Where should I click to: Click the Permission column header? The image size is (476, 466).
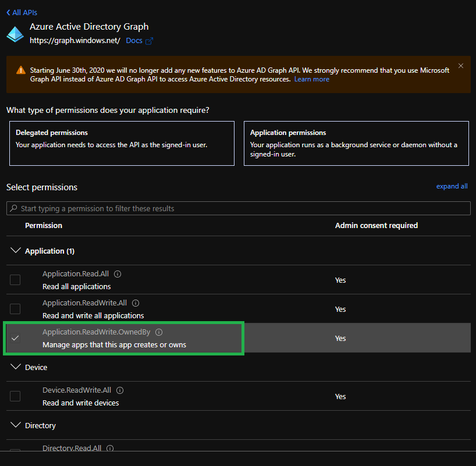coord(44,226)
